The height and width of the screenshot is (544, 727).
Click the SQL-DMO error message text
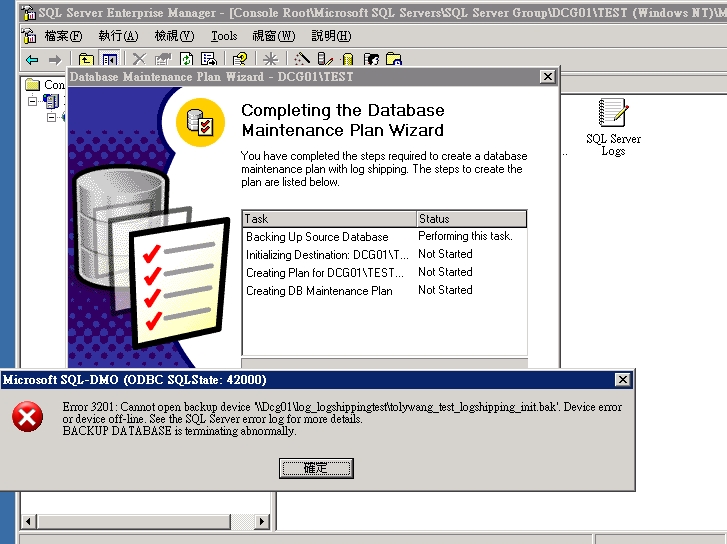tap(342, 419)
